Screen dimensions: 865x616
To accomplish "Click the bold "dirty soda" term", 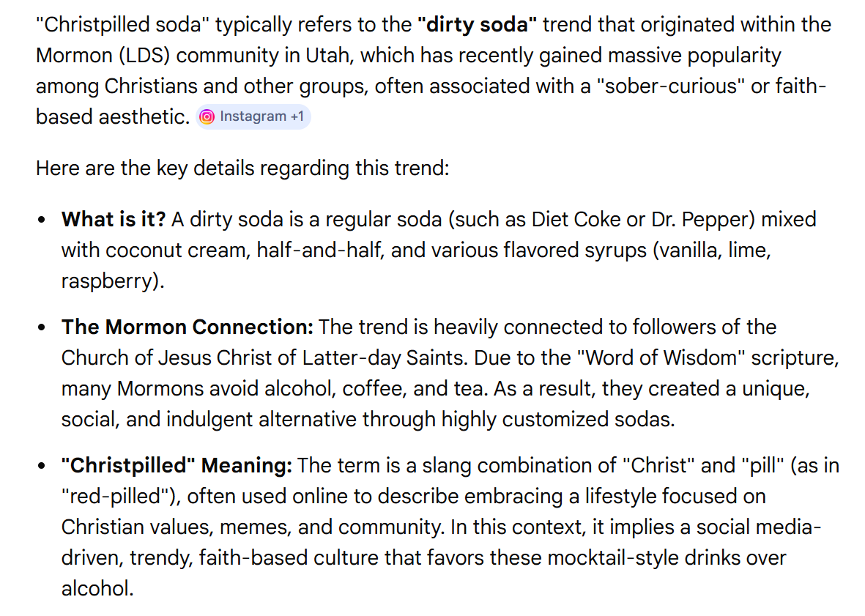I will pos(477,25).
